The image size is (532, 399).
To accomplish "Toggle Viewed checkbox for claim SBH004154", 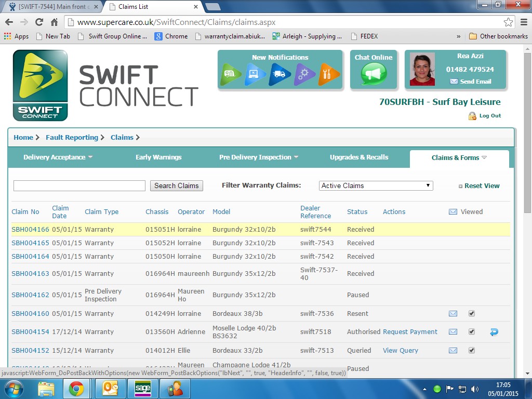I will click(x=472, y=332).
